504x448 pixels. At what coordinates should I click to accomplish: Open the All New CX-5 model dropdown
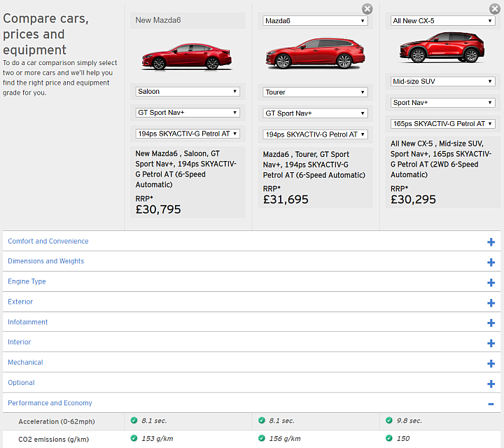click(x=442, y=21)
